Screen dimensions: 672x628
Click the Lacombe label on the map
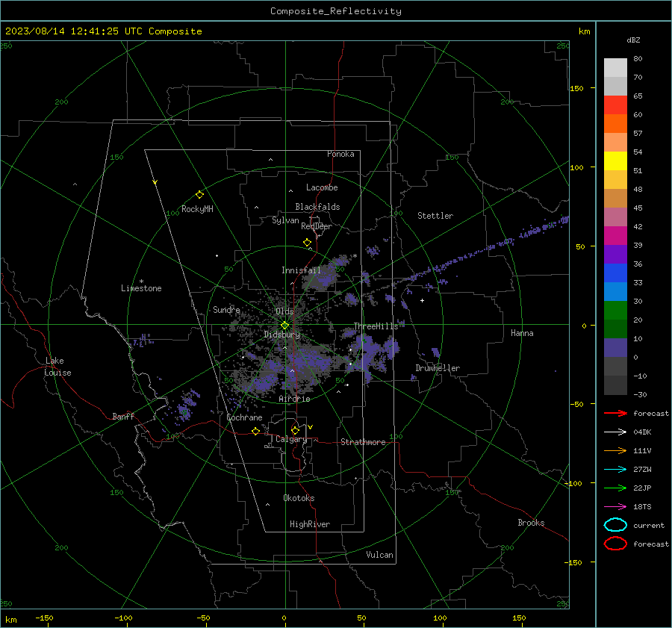point(322,187)
